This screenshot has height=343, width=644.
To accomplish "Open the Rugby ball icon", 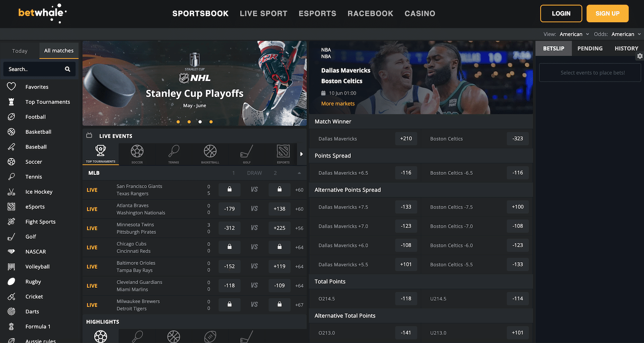I will (x=11, y=282).
